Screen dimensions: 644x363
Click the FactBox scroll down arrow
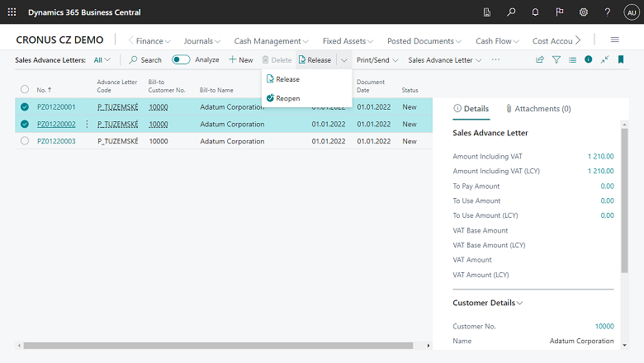(x=624, y=346)
